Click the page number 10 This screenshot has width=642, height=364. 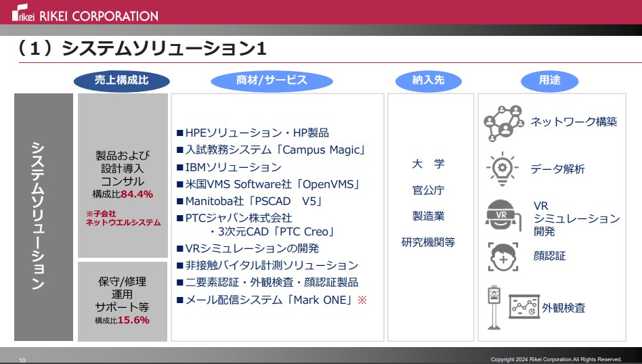pyautogui.click(x=22, y=361)
